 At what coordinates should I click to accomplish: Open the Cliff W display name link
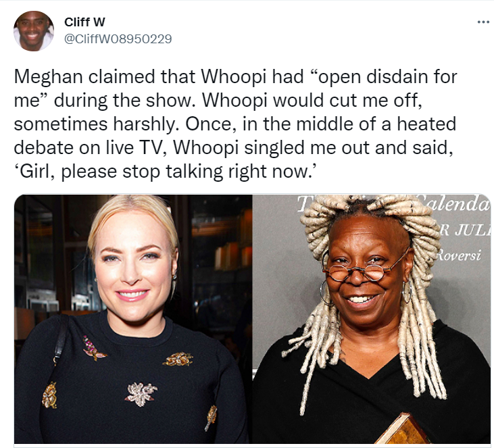click(x=84, y=22)
